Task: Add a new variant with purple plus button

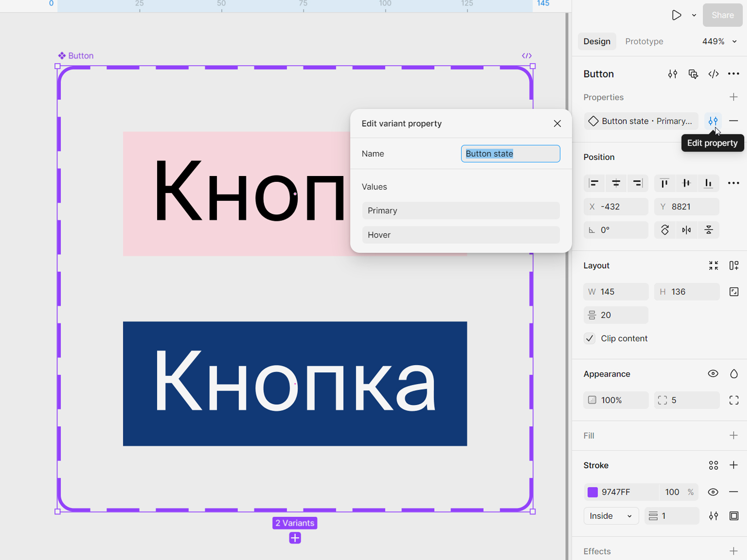Action: click(295, 538)
